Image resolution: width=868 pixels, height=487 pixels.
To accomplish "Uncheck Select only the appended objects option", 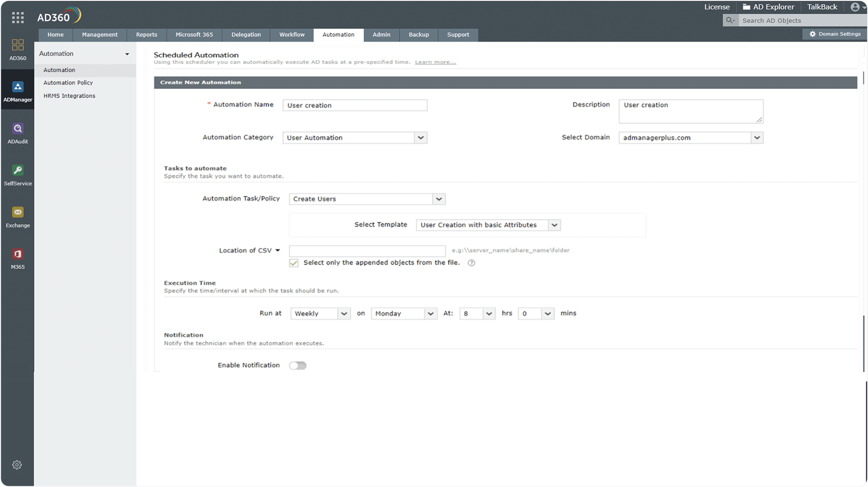I will (294, 262).
